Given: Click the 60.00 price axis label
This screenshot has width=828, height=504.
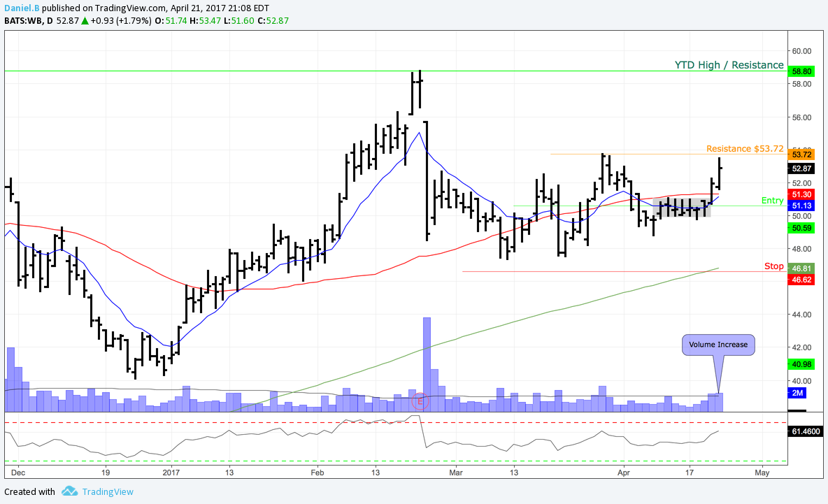Looking at the screenshot, I should 801,51.
